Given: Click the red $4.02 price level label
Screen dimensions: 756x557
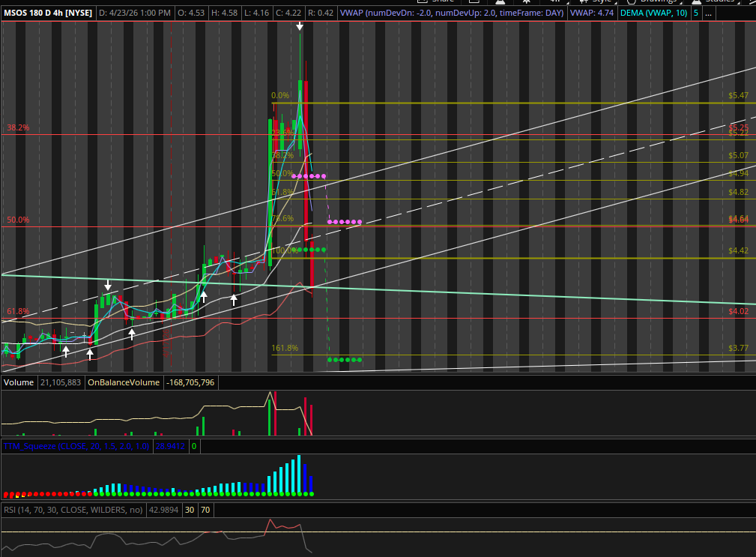Looking at the screenshot, I should [738, 312].
